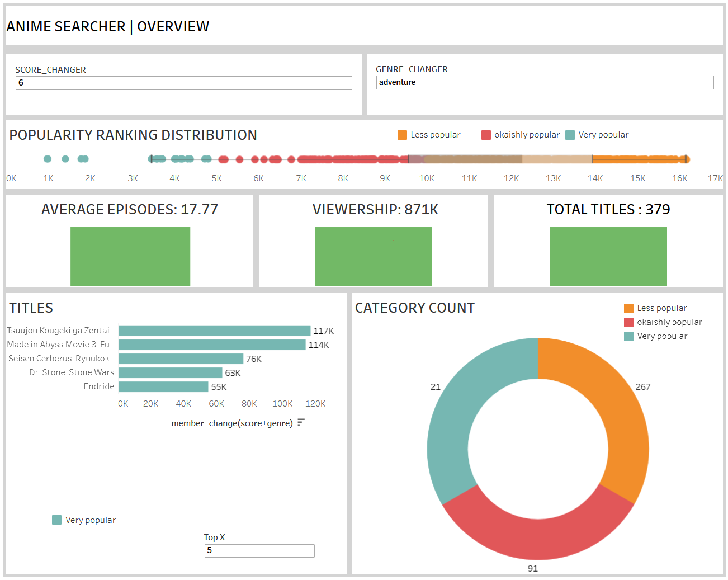Select the Made in Abyss Movie 3 bar

tap(212, 345)
